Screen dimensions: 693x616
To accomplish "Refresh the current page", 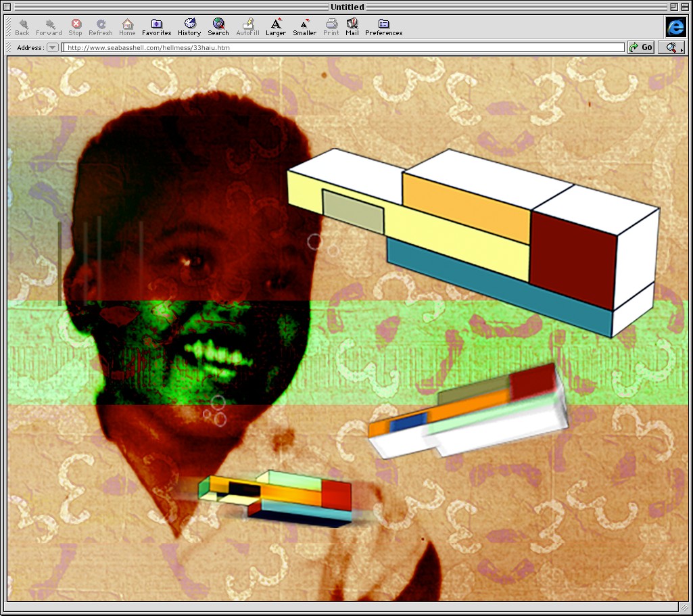I will coord(100,27).
